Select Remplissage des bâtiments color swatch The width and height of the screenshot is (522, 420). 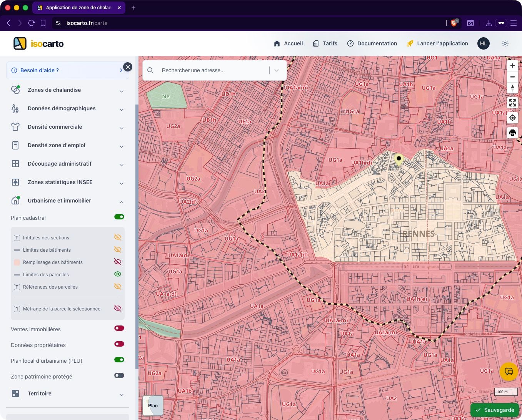(x=17, y=262)
